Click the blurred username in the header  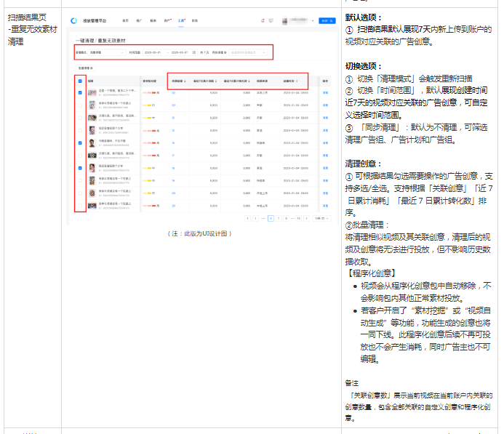(299, 20)
